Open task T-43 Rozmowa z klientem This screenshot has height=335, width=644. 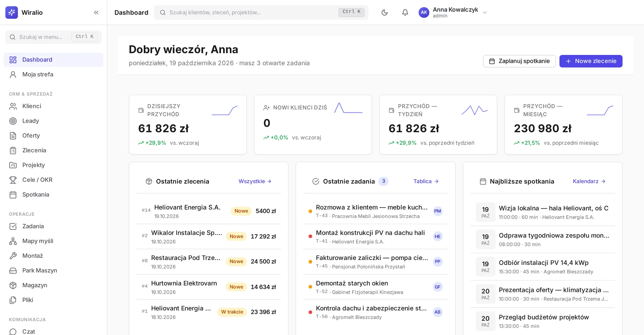tap(376, 211)
